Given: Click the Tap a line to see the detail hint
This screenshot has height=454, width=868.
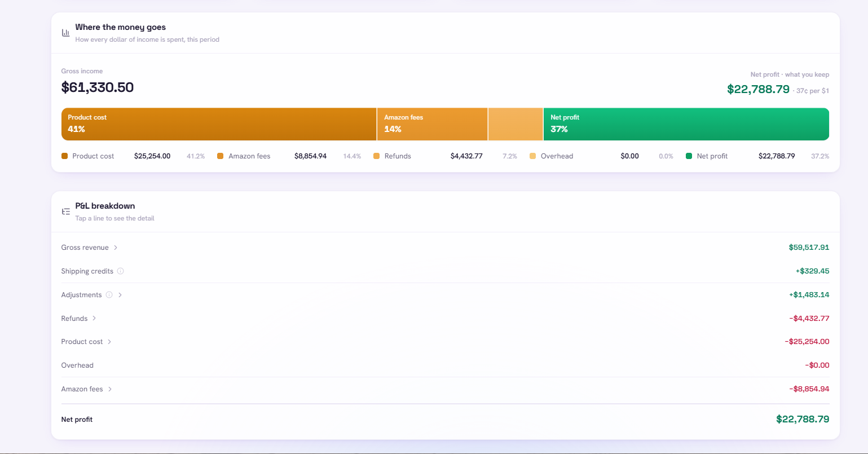Looking at the screenshot, I should 114,218.
